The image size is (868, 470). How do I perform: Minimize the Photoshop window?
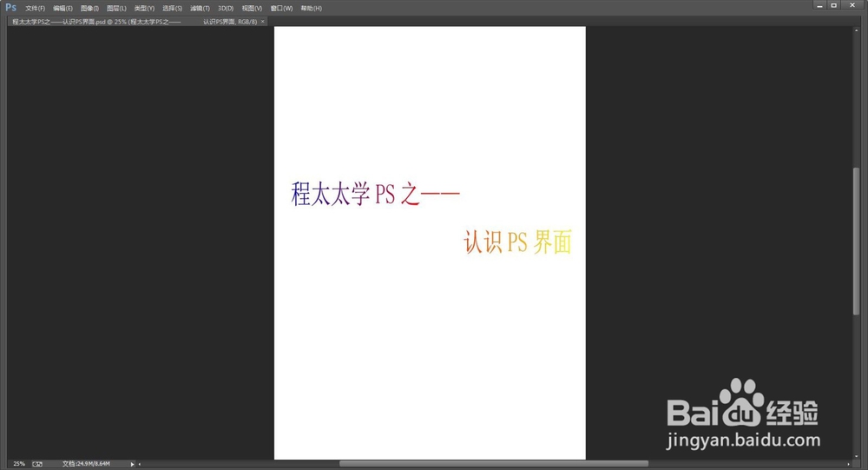pos(820,5)
